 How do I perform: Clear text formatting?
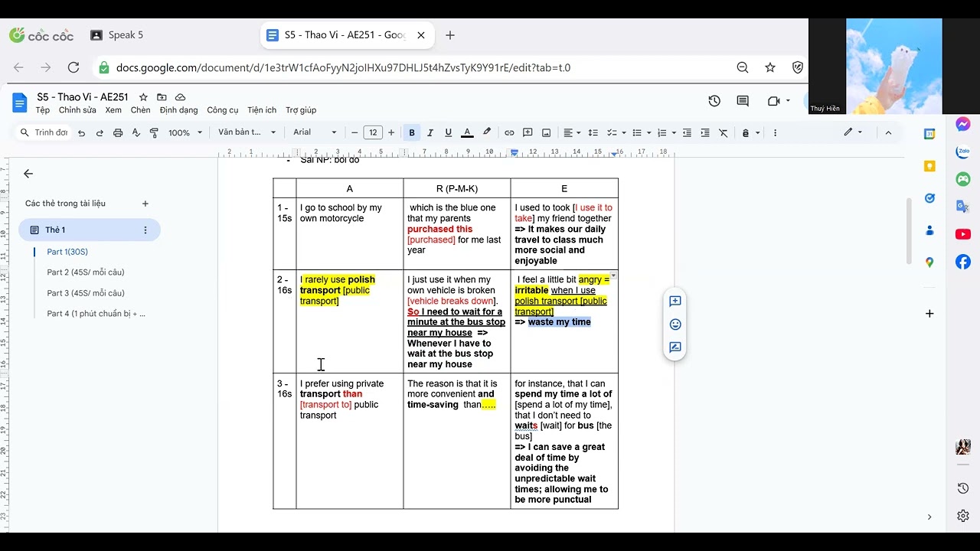click(x=724, y=132)
